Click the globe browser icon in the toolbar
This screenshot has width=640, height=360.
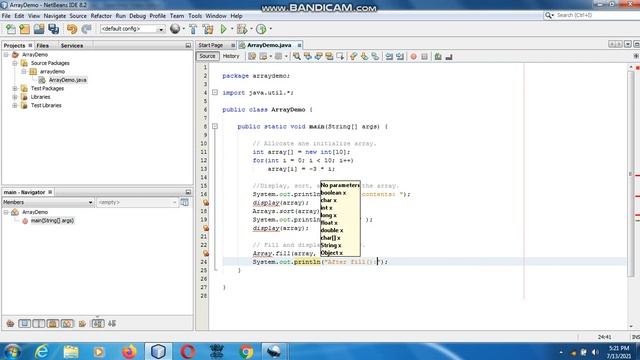point(175,29)
